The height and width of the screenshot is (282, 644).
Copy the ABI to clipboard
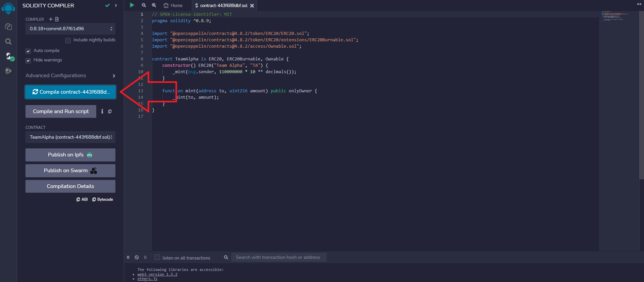[x=82, y=199]
